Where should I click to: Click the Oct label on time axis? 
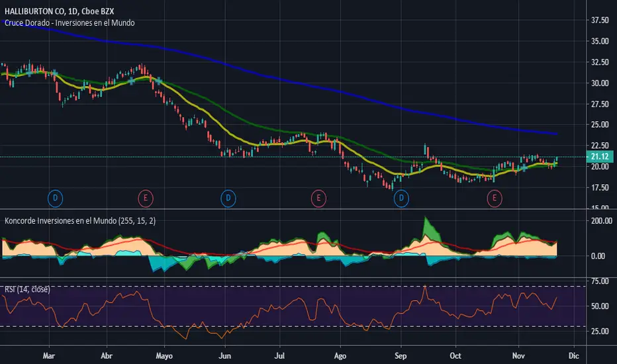[x=455, y=356]
